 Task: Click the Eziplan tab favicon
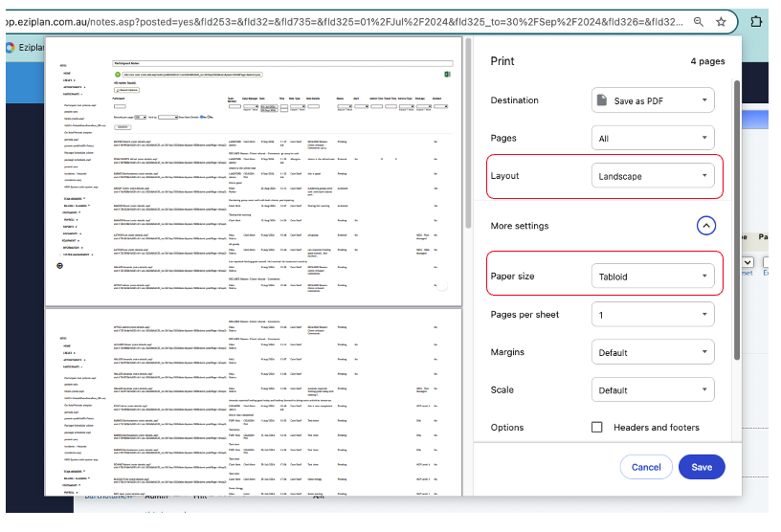click(11, 46)
